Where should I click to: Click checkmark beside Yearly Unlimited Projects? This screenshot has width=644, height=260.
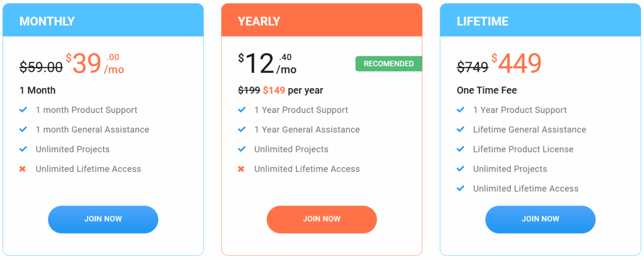(x=241, y=149)
